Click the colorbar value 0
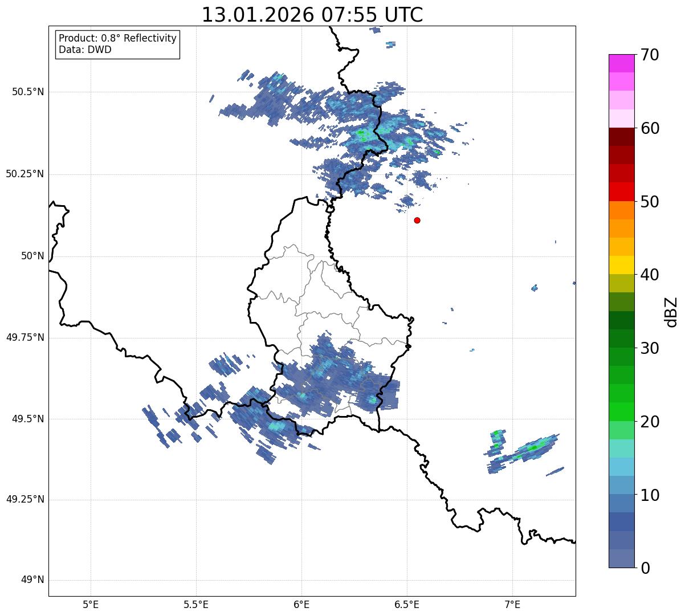The image size is (685, 616). click(x=645, y=568)
